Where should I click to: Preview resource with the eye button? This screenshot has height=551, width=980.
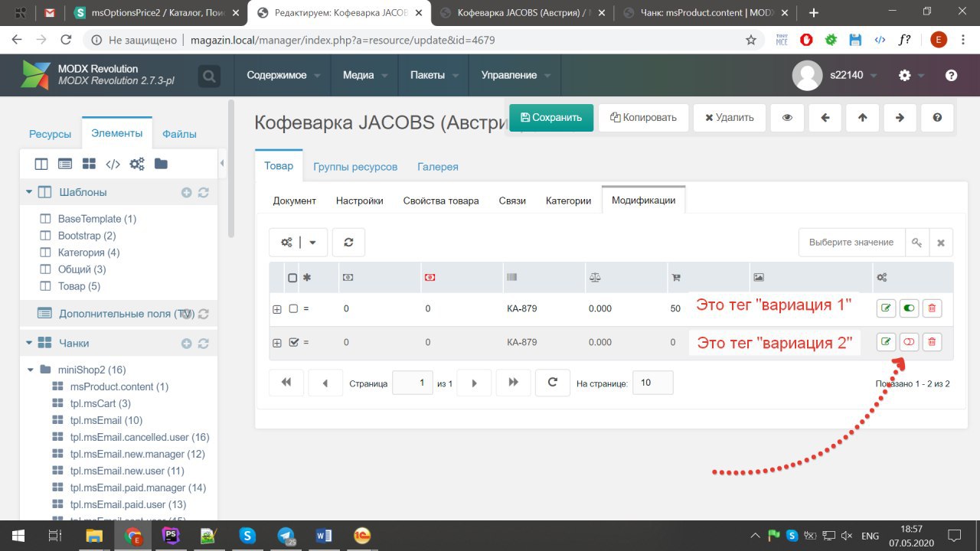click(x=787, y=118)
